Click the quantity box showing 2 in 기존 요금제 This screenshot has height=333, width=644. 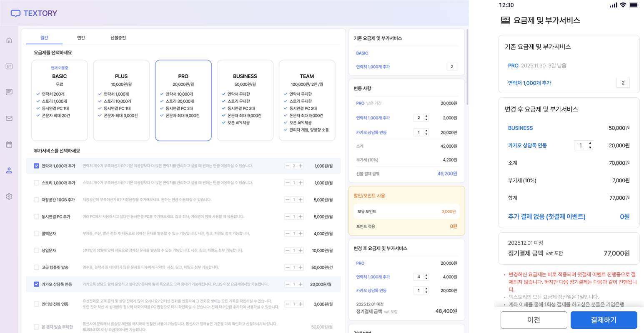click(452, 67)
